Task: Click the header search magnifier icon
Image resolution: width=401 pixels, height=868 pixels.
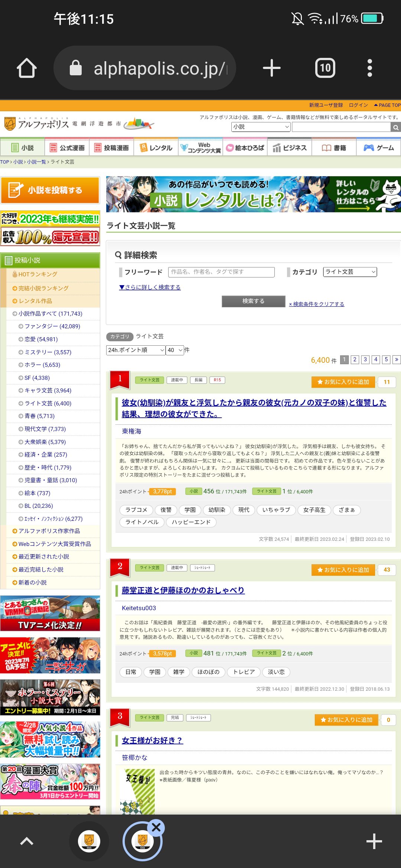Action: tap(396, 127)
